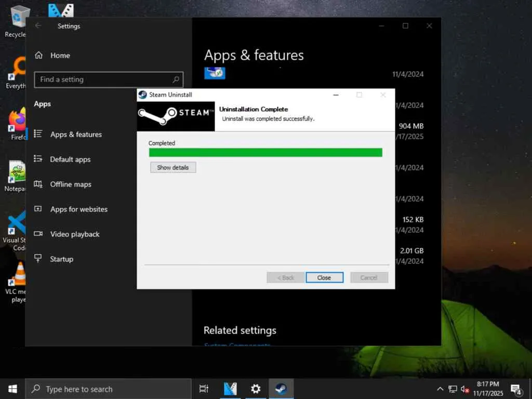Click Show details in Steam Uninstall
The height and width of the screenshot is (399, 532).
pyautogui.click(x=173, y=167)
